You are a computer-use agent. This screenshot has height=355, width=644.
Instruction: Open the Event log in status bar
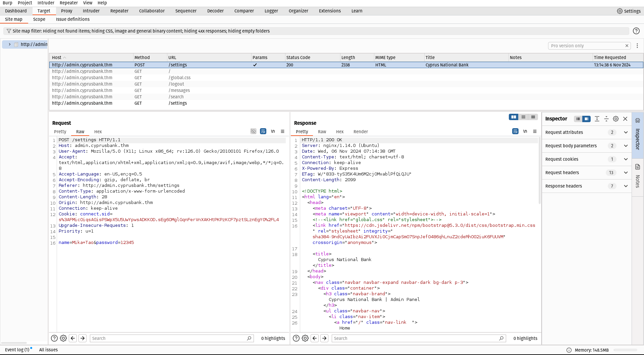tap(17, 350)
